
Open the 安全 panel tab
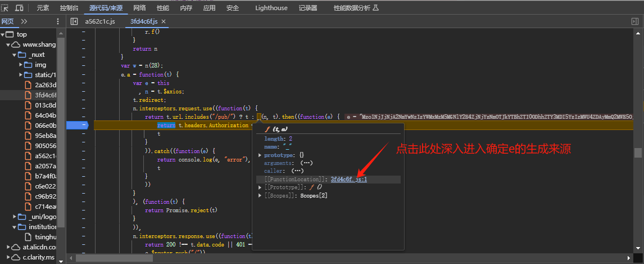click(x=233, y=8)
